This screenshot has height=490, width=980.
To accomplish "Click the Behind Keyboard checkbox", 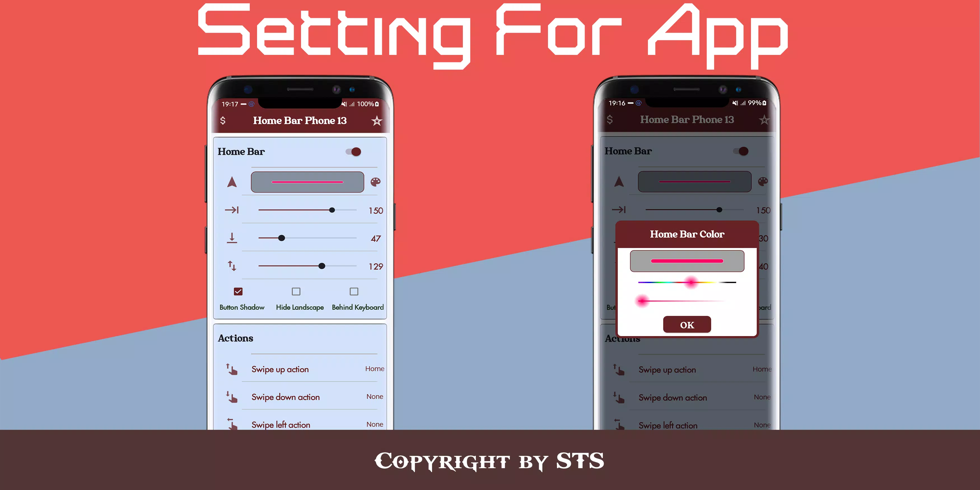I will (x=354, y=291).
